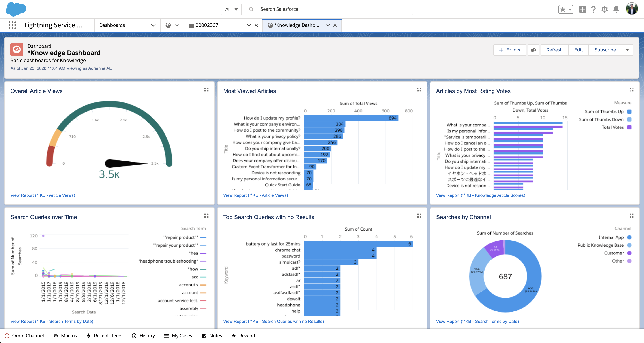Expand the All search scope dropdown
The width and height of the screenshot is (644, 343).
tap(231, 9)
